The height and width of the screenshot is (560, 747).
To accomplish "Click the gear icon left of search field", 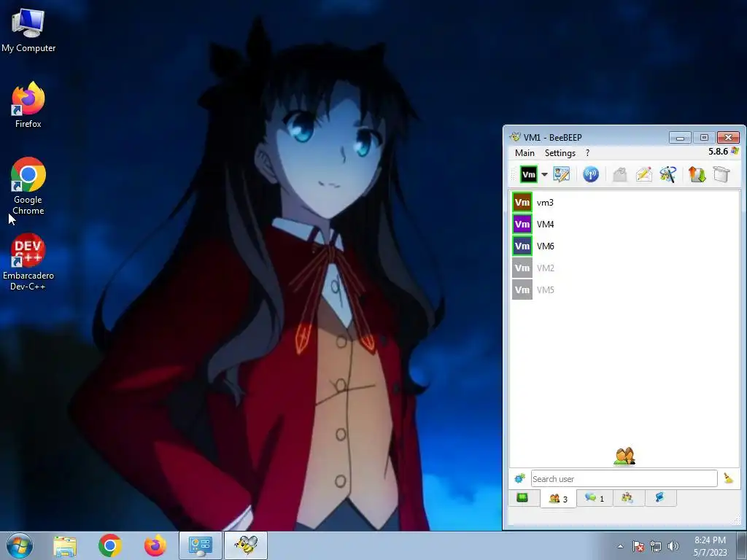I will (x=519, y=478).
